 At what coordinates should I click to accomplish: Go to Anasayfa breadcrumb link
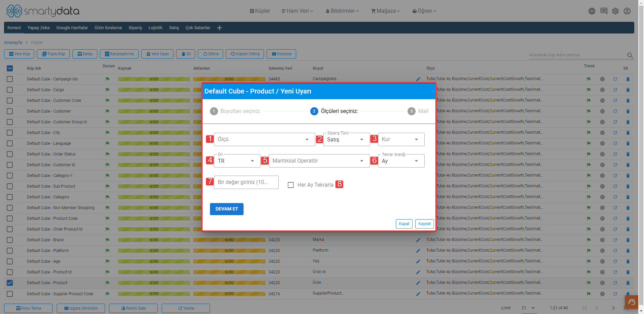tap(13, 43)
